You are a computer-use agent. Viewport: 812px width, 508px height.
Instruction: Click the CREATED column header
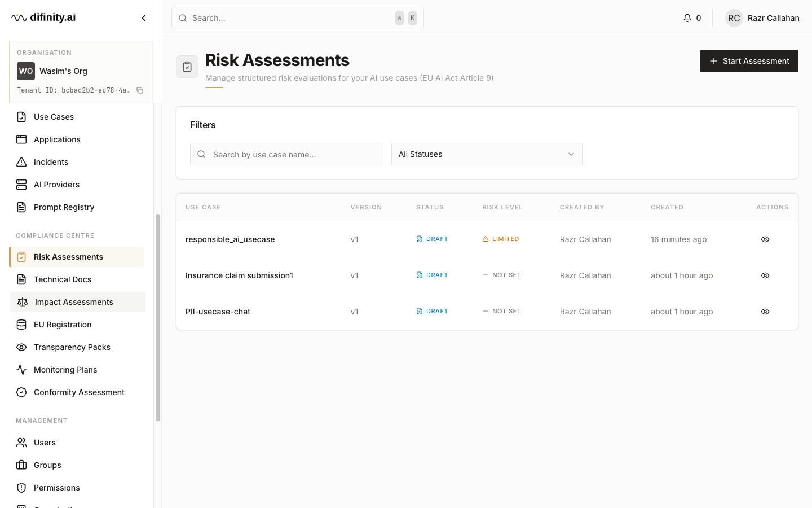point(667,207)
